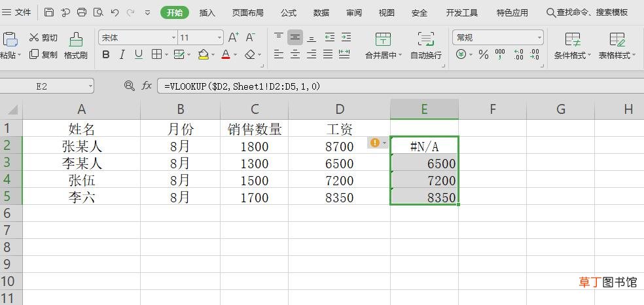This screenshot has height=305, width=644.
Task: Align cell text left
Action: coord(279,54)
